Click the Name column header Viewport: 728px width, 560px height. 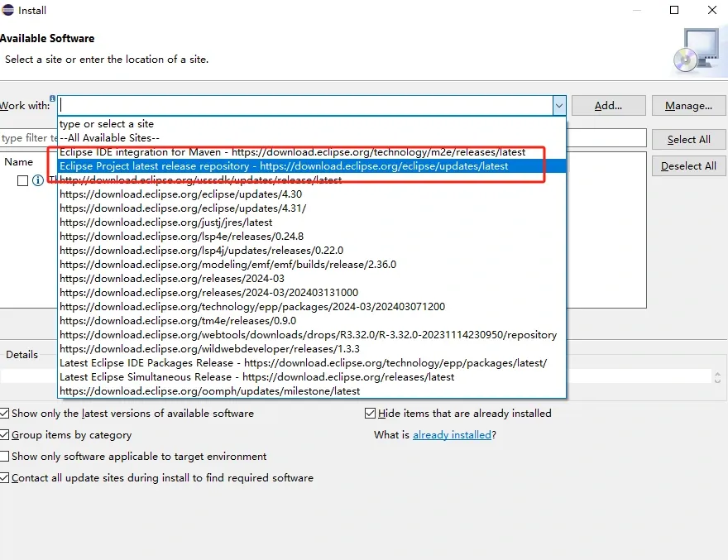point(18,162)
